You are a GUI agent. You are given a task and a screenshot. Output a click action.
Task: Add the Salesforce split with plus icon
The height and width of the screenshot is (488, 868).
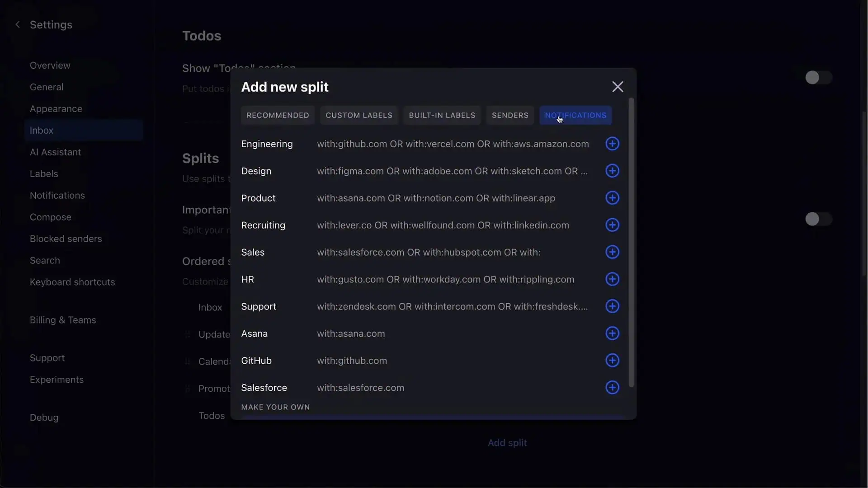coord(612,388)
